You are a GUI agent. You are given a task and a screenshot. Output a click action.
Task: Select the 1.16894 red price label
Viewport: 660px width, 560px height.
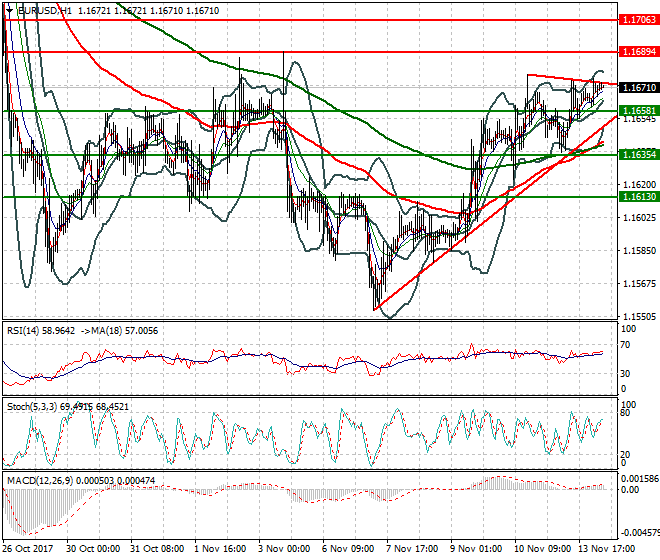639,52
